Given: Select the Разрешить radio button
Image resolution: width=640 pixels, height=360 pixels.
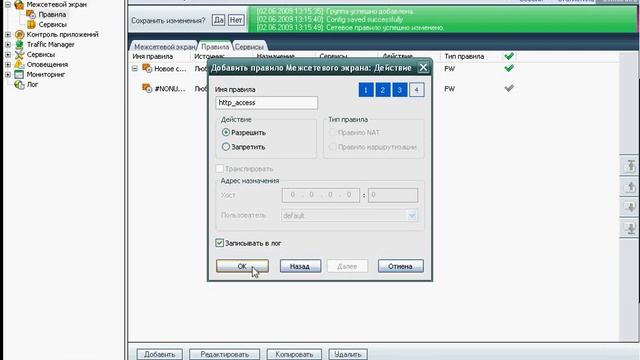Looking at the screenshot, I should click(226, 132).
